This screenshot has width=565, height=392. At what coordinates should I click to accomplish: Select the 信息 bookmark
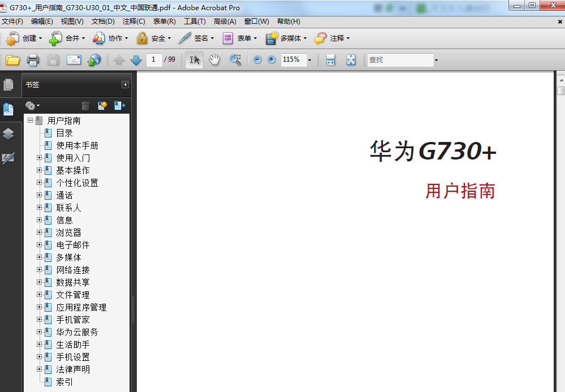click(64, 220)
